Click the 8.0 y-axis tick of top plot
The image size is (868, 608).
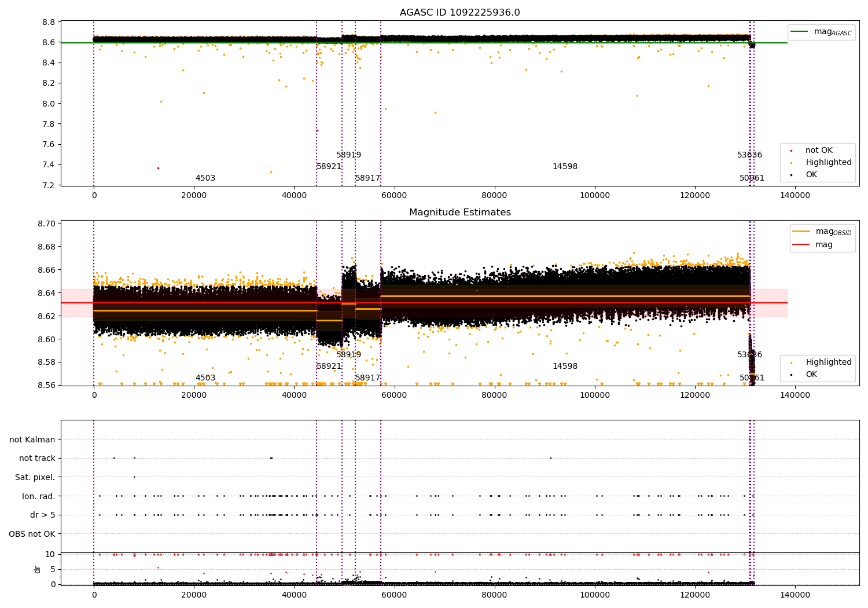[49, 104]
